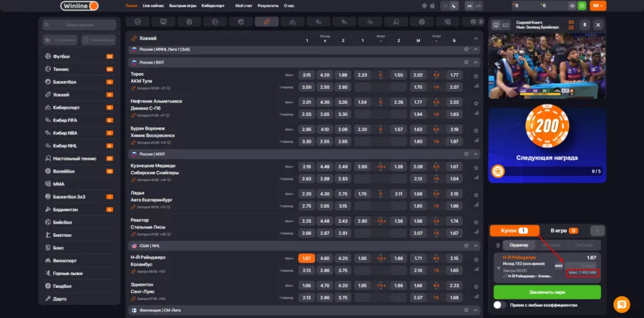Collapse the coupon panel using its arrow

598,231
